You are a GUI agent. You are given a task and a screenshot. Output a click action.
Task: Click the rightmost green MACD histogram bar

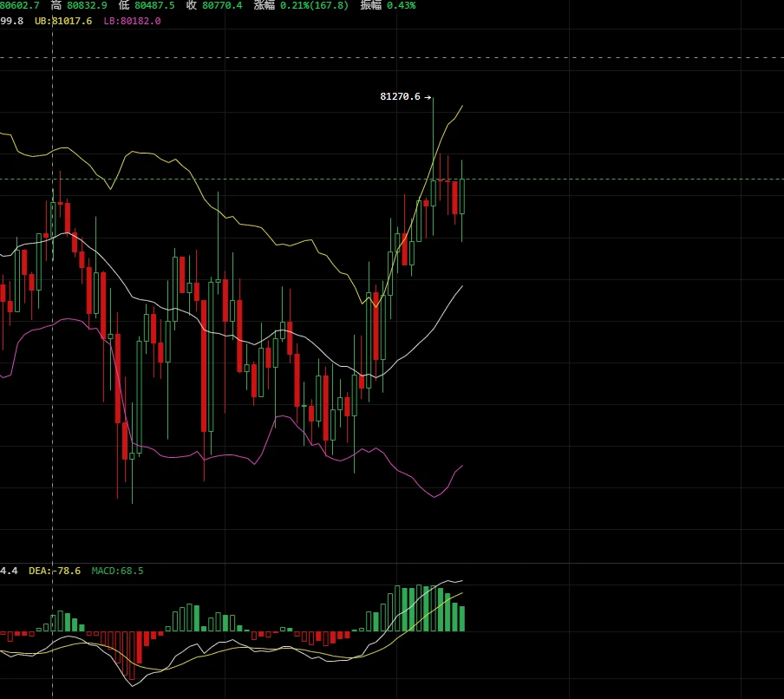coord(462,618)
